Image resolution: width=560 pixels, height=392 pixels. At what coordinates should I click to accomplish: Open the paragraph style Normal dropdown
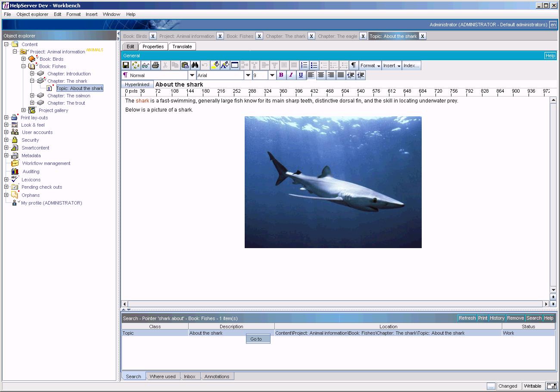(x=192, y=75)
